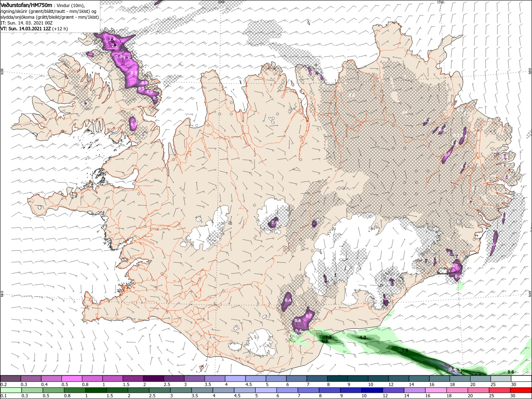Click the '1.8' rain value offshore southeast

[405, 351]
